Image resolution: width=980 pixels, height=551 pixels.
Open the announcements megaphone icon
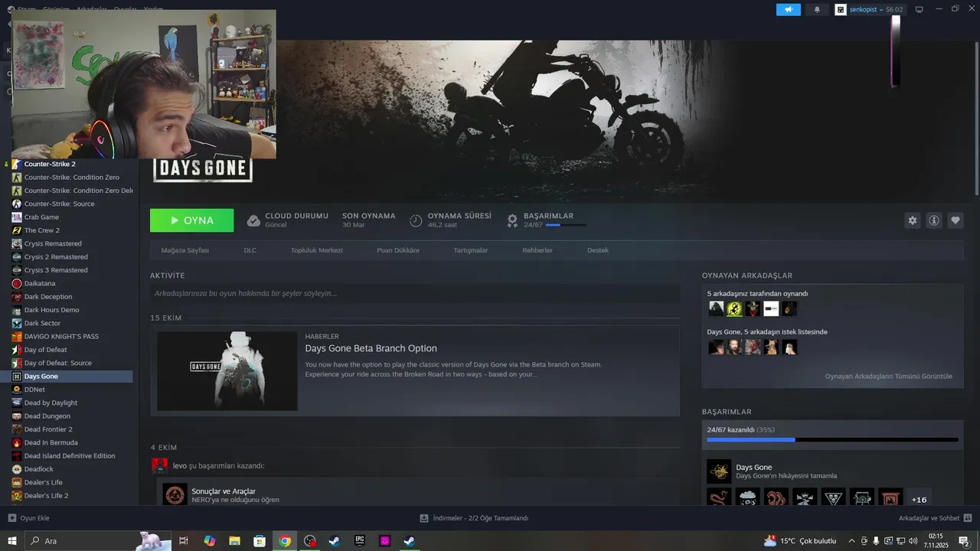coord(788,9)
